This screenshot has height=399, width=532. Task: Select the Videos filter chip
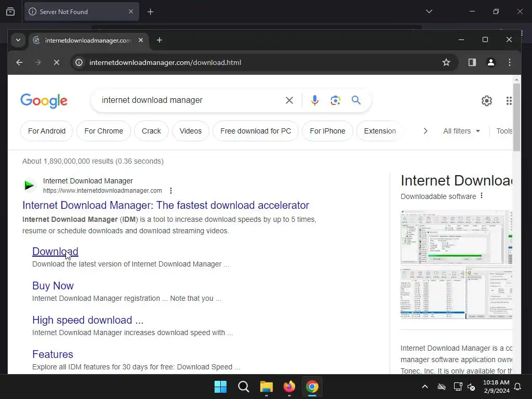(x=190, y=131)
